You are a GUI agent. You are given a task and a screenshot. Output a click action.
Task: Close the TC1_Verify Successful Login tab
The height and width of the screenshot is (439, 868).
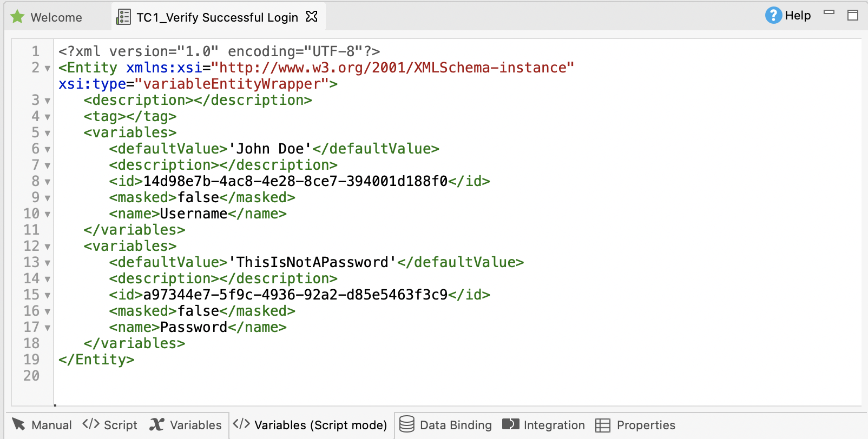coord(312,17)
